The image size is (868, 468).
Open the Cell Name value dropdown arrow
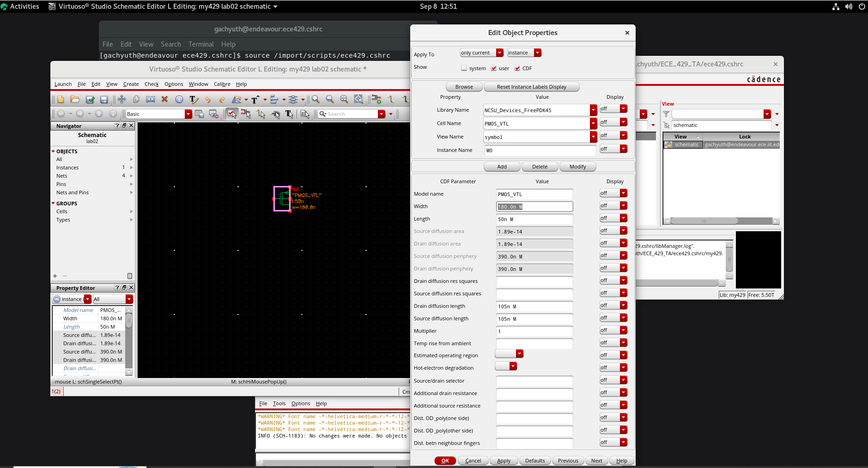click(x=593, y=124)
